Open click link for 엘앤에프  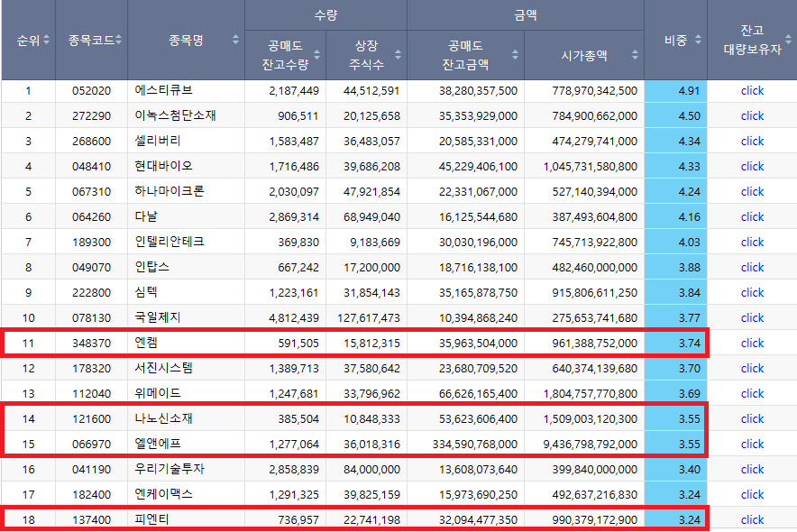(752, 445)
